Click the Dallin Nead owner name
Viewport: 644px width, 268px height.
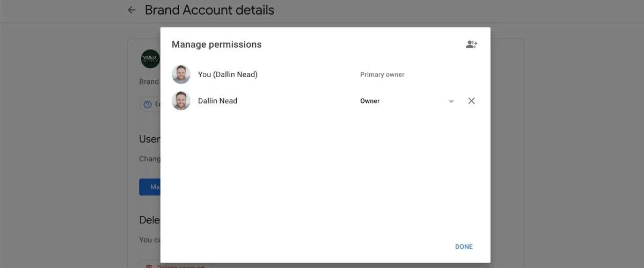point(217,101)
